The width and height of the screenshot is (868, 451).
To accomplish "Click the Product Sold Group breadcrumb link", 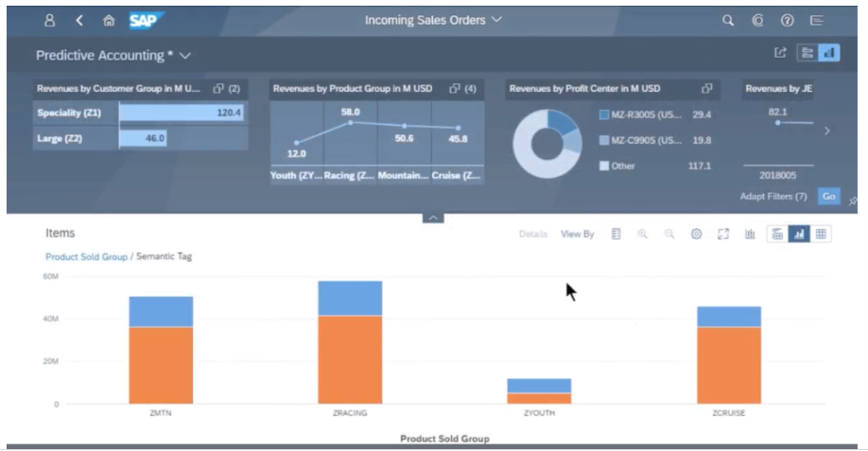I will point(86,256).
